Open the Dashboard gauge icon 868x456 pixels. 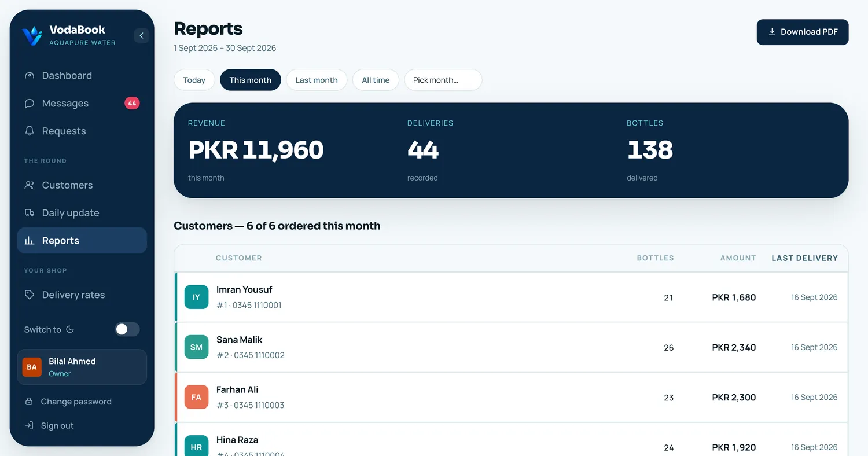[30, 76]
